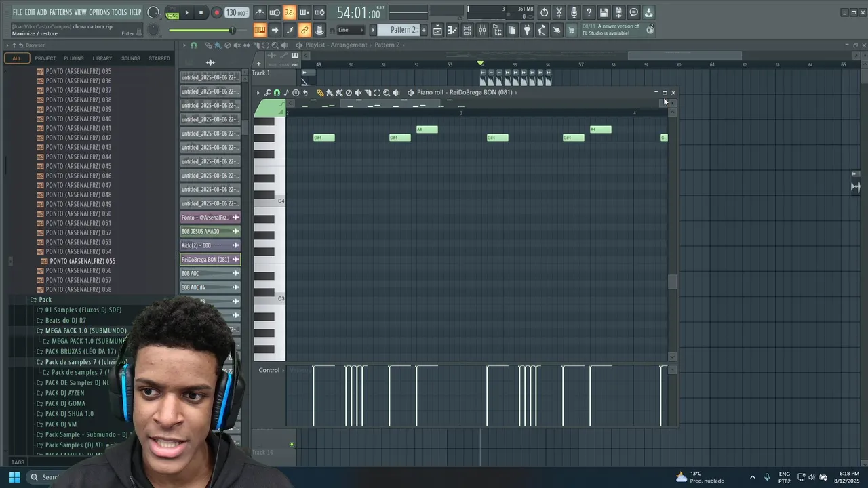Click the 130.000 tempo field
868x488 pixels.
pos(236,13)
